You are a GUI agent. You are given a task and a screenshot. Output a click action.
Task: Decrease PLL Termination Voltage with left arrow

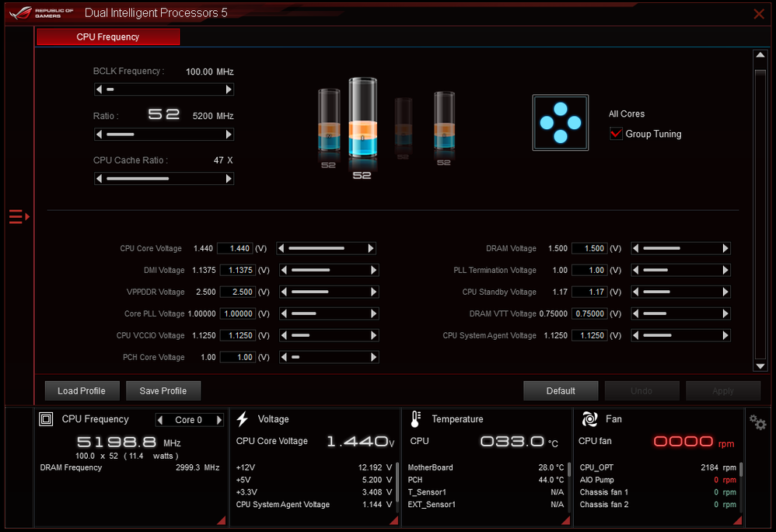pyautogui.click(x=636, y=270)
